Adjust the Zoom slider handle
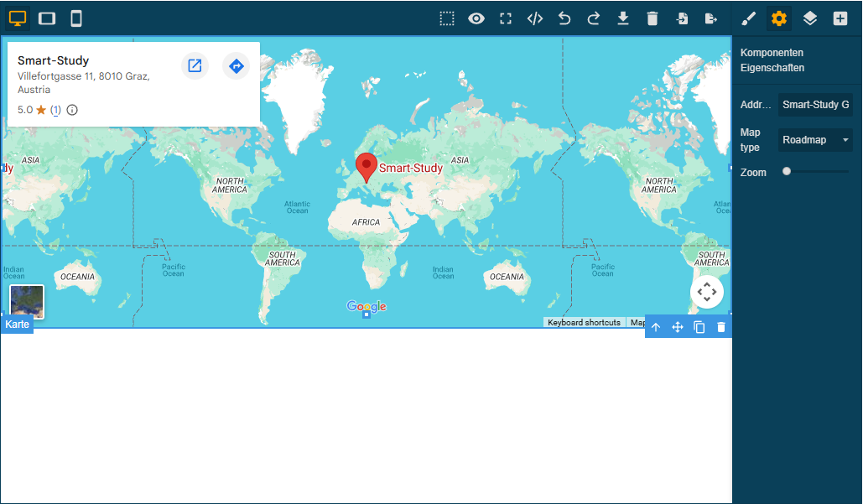The image size is (863, 504). pos(787,171)
